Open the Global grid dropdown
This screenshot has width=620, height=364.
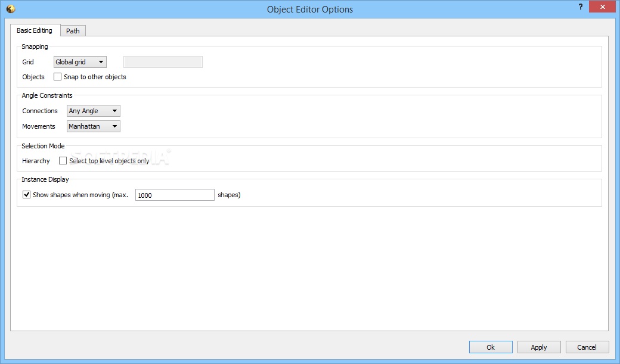80,61
